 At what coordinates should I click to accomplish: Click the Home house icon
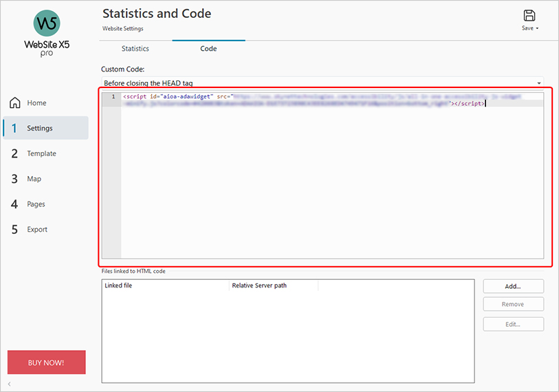point(15,102)
